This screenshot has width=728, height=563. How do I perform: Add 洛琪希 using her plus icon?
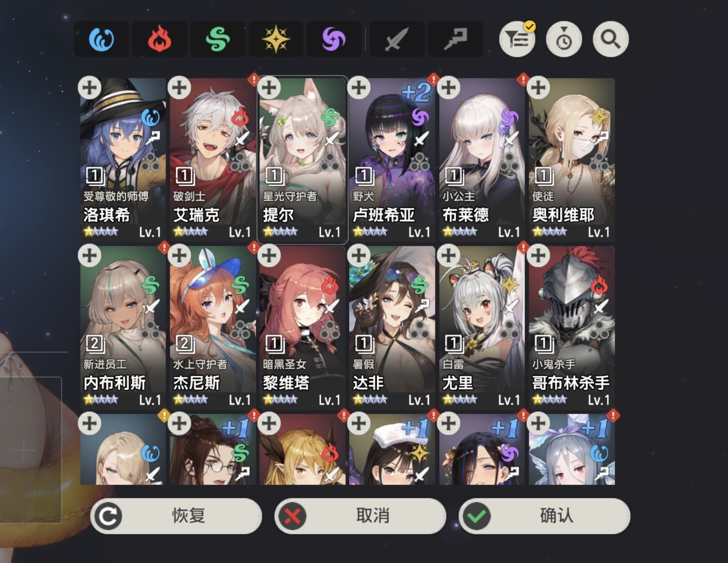pyautogui.click(x=90, y=88)
